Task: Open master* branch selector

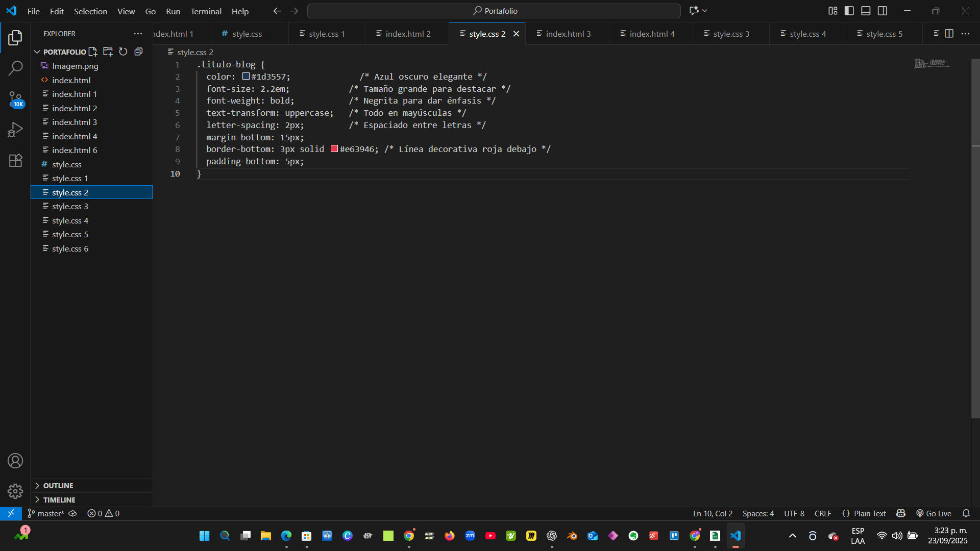Action: [x=45, y=514]
